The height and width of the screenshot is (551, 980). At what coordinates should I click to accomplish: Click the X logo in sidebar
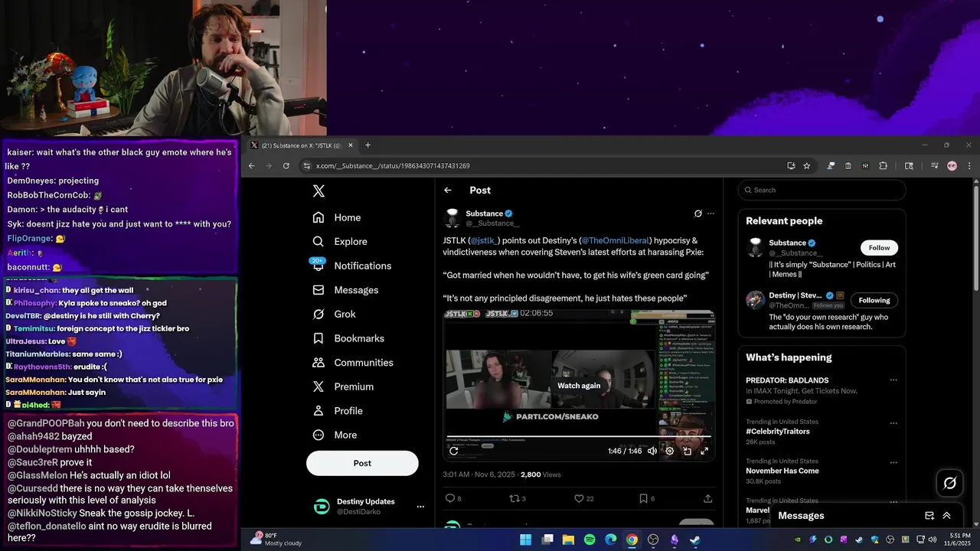[x=318, y=191]
